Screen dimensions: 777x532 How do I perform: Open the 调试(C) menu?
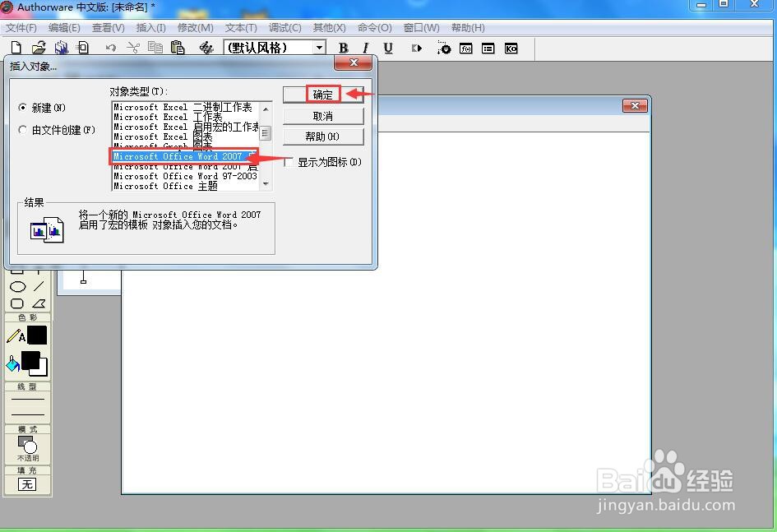point(285,28)
